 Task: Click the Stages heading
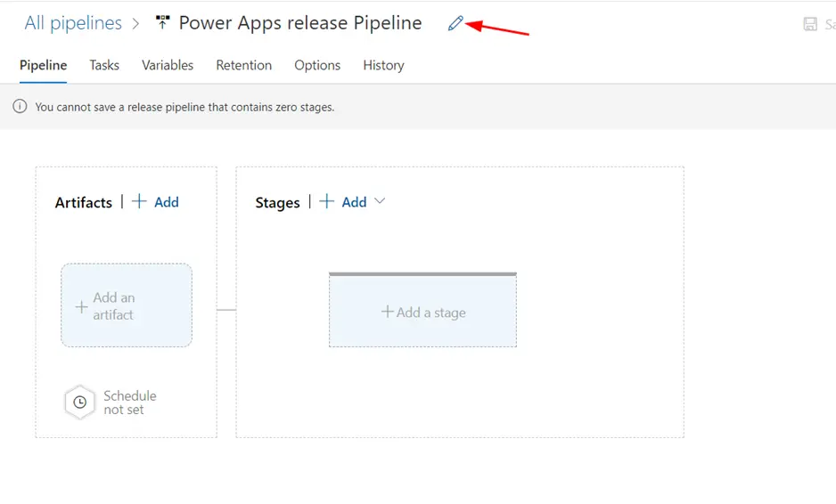277,203
